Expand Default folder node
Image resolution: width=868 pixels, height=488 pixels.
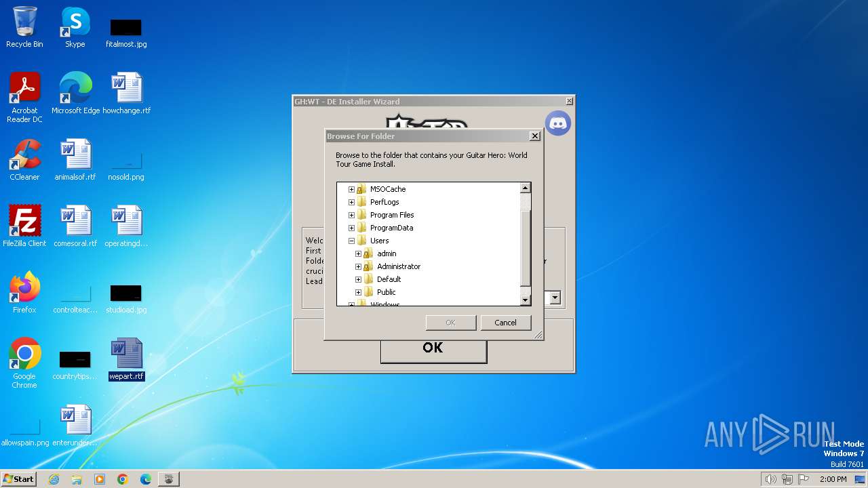[358, 279]
